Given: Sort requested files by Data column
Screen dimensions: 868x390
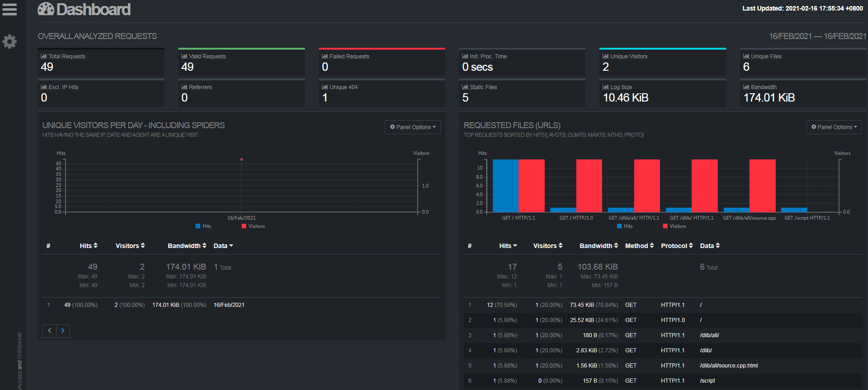Looking at the screenshot, I should pos(710,246).
